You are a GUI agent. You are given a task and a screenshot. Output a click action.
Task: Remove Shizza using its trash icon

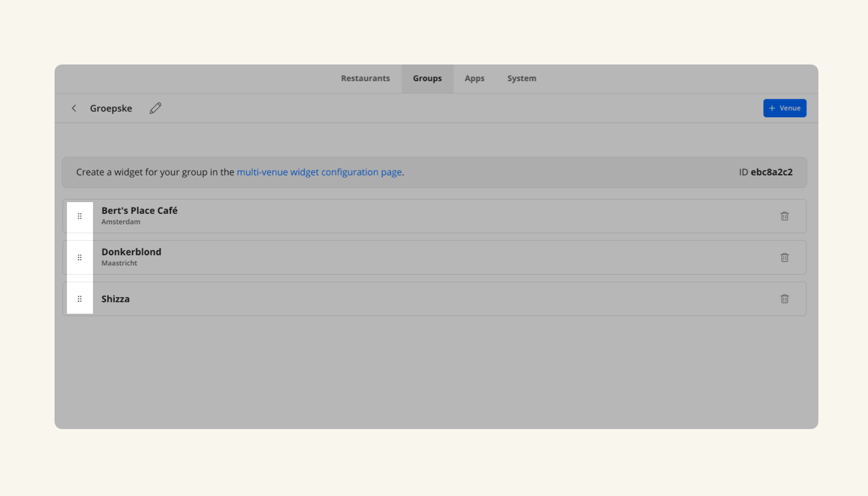click(784, 299)
